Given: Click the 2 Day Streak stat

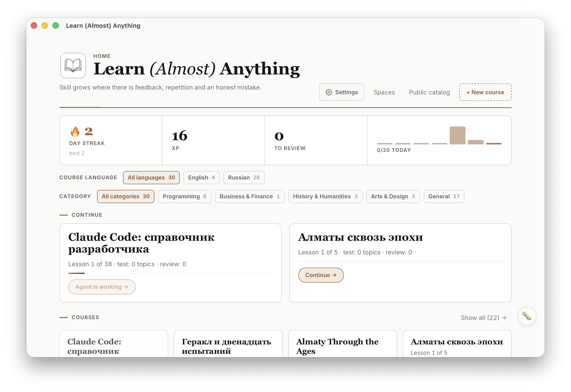Looking at the screenshot, I should click(111, 140).
